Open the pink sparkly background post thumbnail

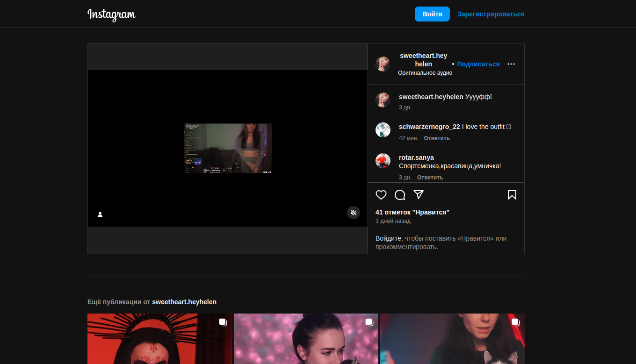pyautogui.click(x=306, y=339)
